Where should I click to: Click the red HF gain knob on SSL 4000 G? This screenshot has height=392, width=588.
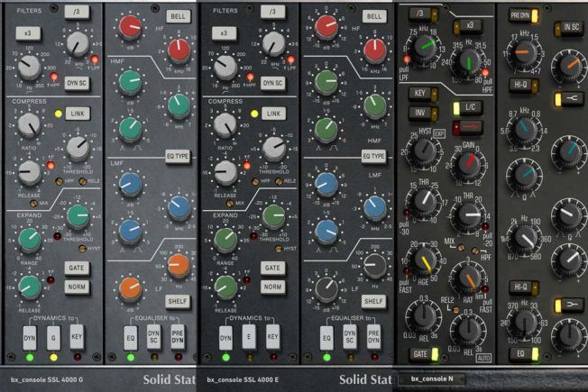[x=130, y=27]
